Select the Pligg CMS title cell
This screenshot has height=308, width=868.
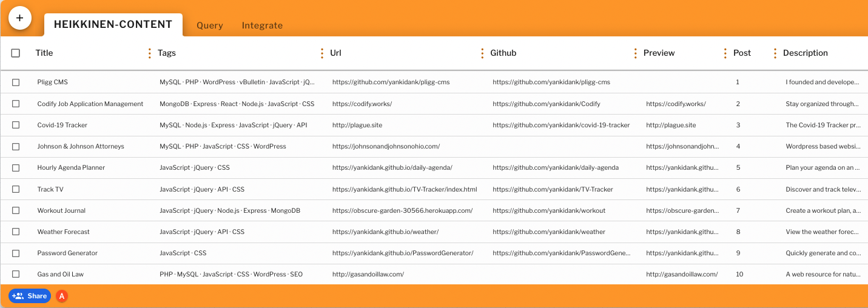pos(53,82)
